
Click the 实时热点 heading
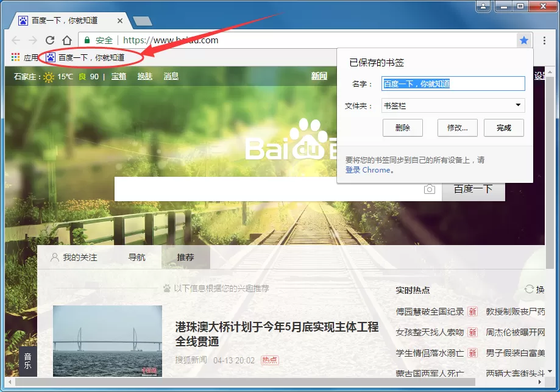413,290
